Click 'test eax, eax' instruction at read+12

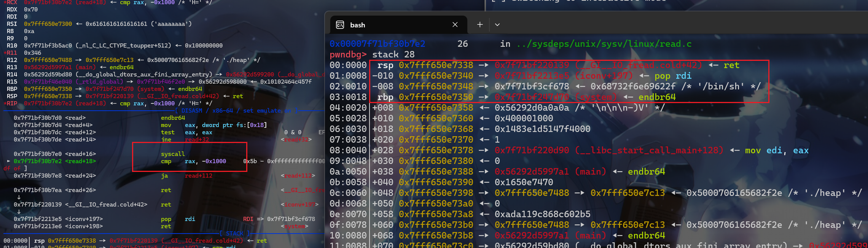click(186, 132)
